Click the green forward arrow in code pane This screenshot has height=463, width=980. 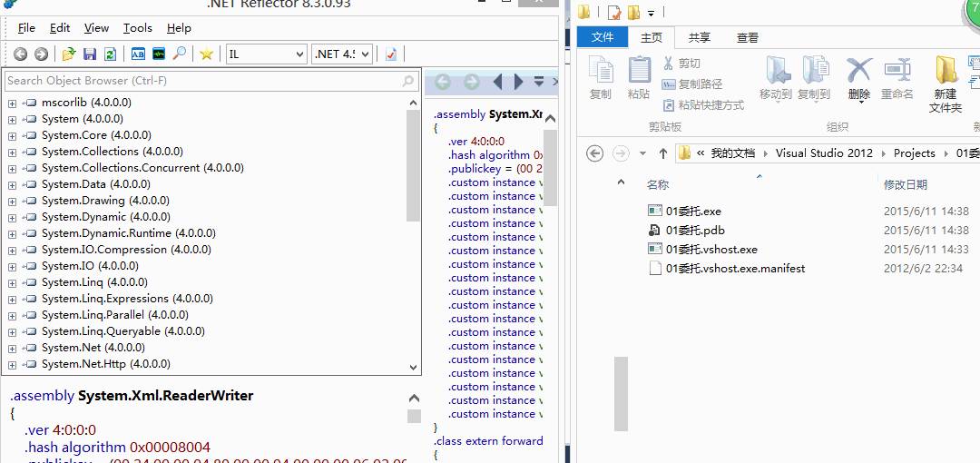[472, 82]
